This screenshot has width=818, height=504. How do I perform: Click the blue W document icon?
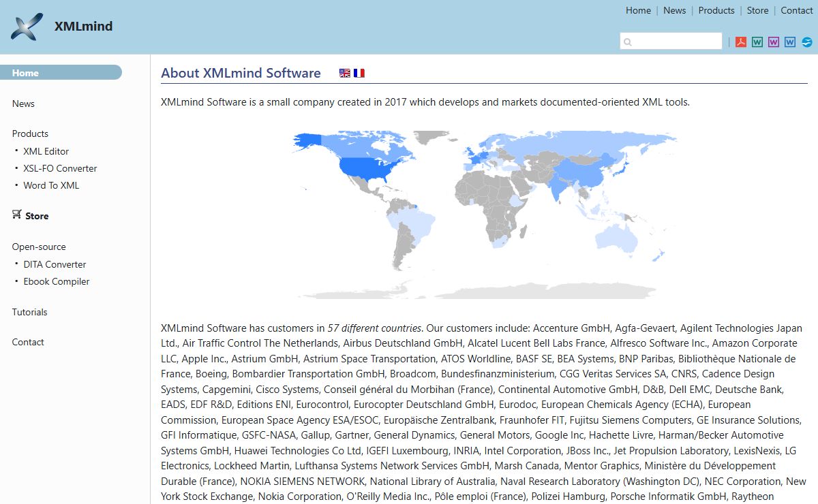pos(790,42)
